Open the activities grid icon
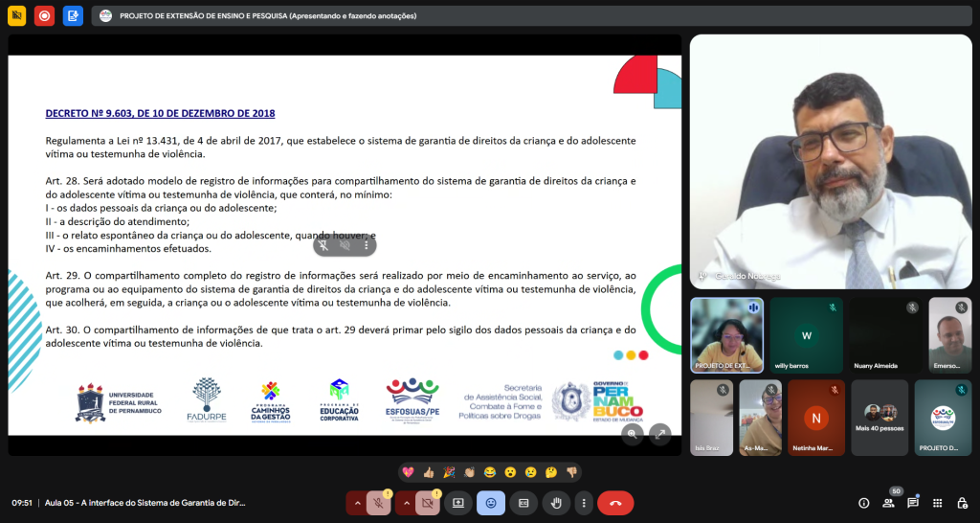 tap(937, 503)
